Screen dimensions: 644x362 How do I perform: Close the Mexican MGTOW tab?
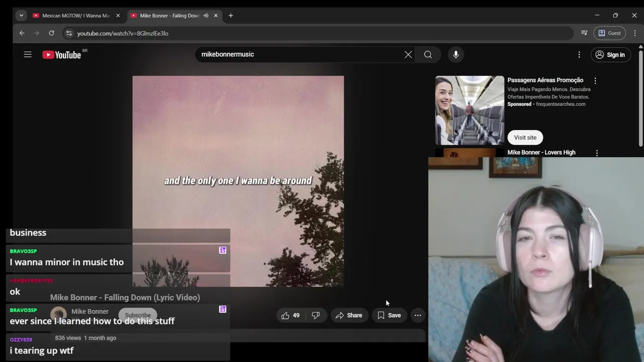(118, 16)
